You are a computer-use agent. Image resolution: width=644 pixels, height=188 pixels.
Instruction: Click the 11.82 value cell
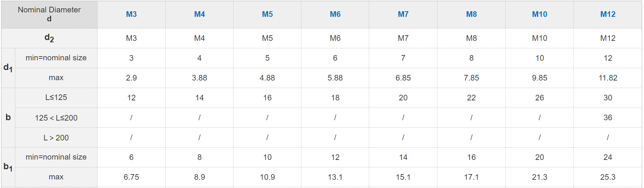(608, 78)
